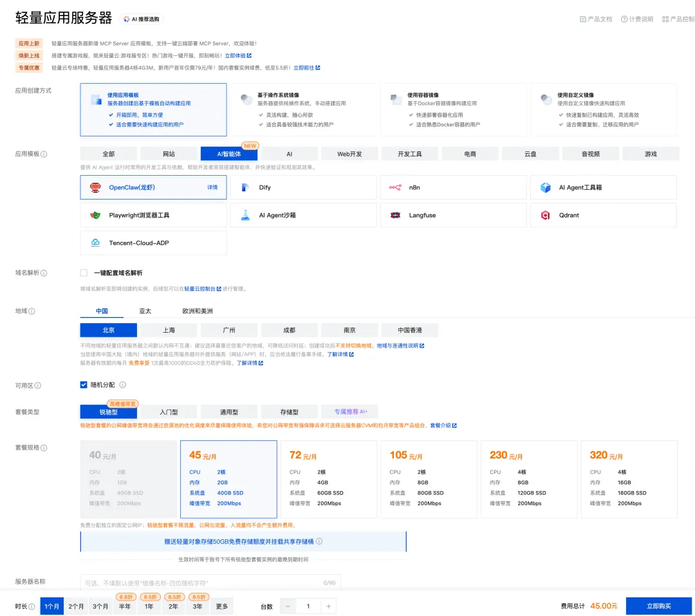Screen dimensions: 695x616
Task: Click info icon next to 套餐规格
Action: (44, 448)
